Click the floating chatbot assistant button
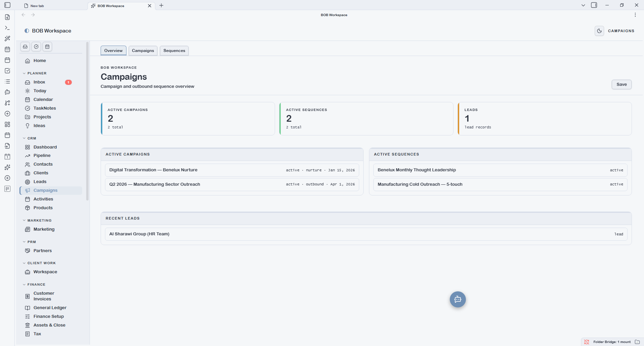Image resolution: width=644 pixels, height=346 pixels. 458,299
